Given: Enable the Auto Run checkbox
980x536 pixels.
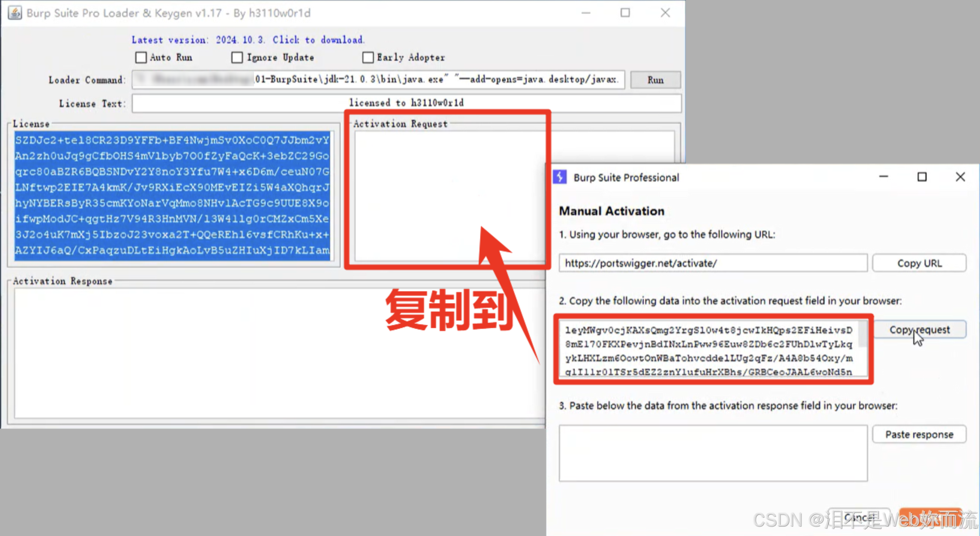Looking at the screenshot, I should point(141,57).
